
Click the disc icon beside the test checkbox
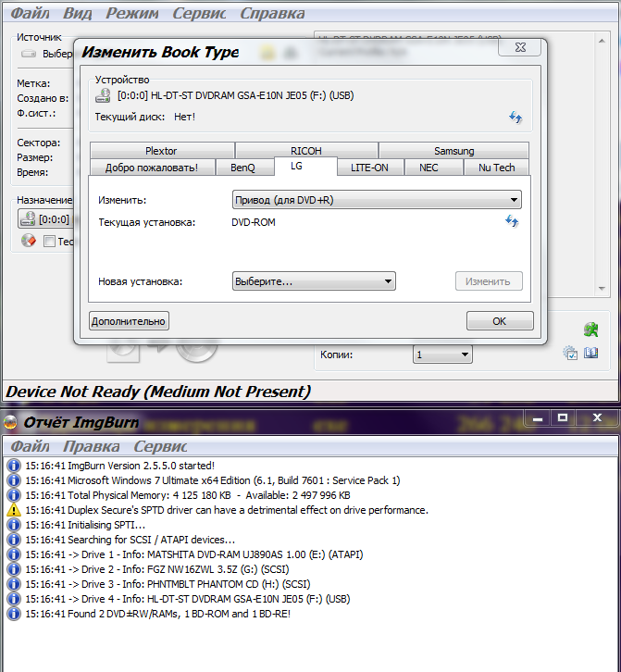click(29, 241)
